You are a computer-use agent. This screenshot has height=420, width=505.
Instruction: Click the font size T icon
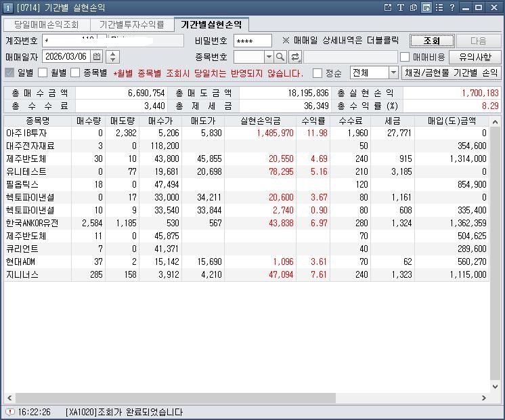click(400, 7)
